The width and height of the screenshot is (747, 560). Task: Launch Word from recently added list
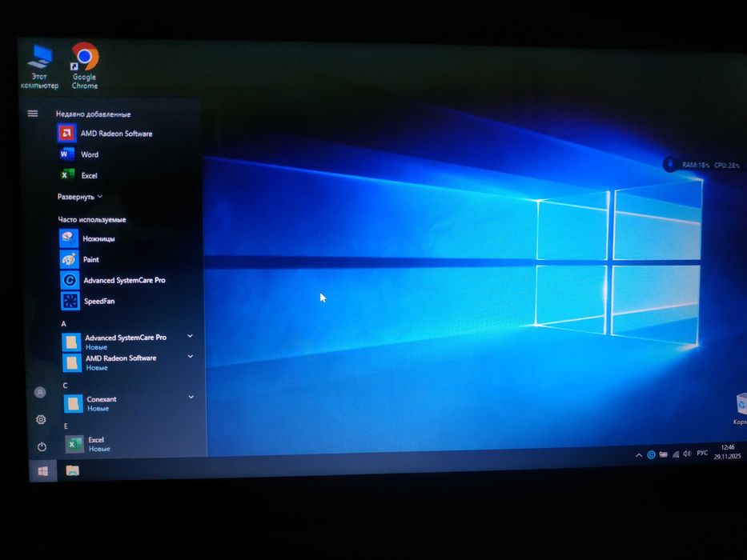pos(78,154)
